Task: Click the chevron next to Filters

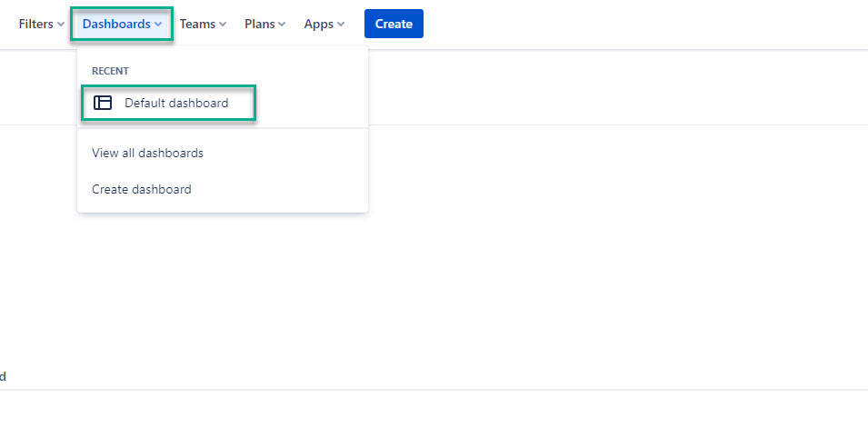Action: tap(61, 25)
